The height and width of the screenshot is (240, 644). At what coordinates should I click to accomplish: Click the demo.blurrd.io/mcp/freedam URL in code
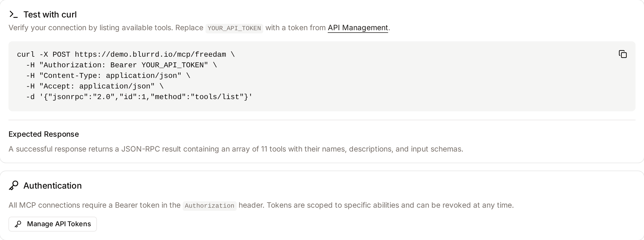click(150, 55)
